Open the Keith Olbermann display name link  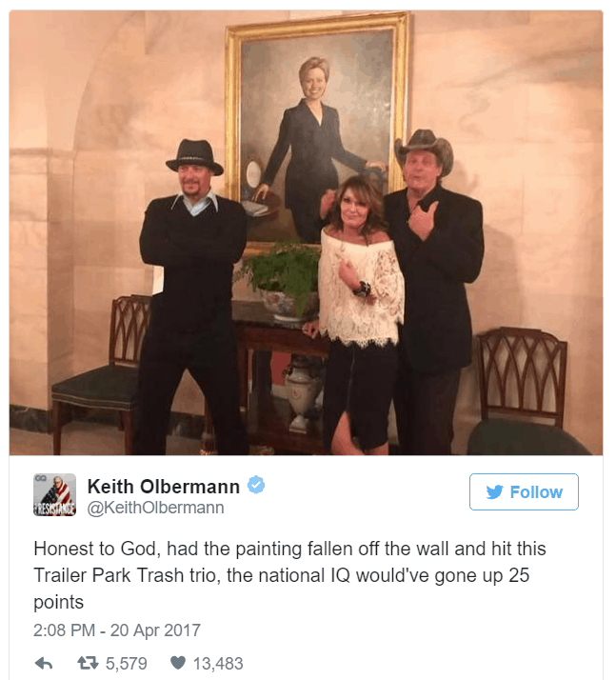click(x=164, y=487)
